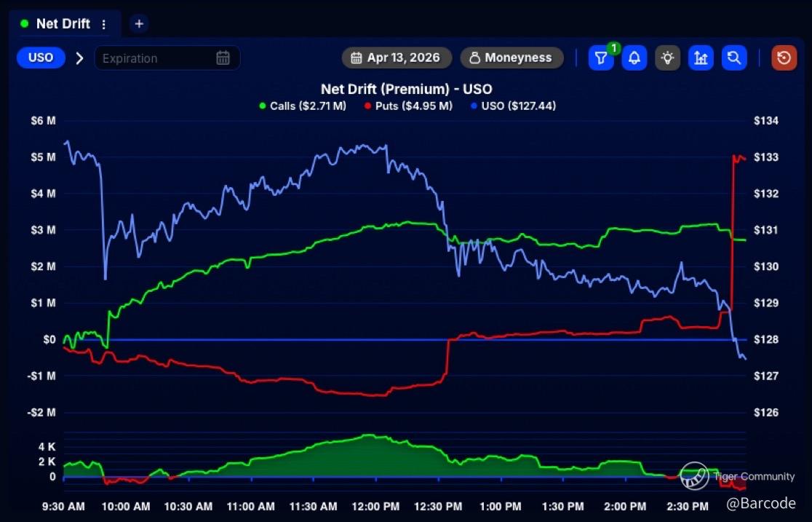Toggle the USO ($127.44) legend series

point(513,106)
